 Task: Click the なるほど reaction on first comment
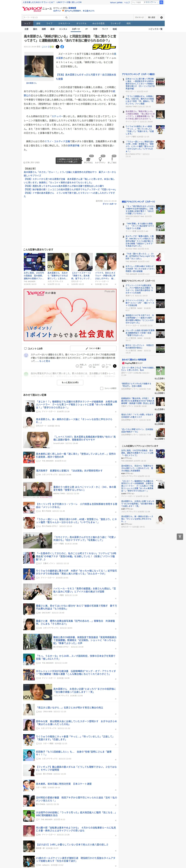pos(94,366)
